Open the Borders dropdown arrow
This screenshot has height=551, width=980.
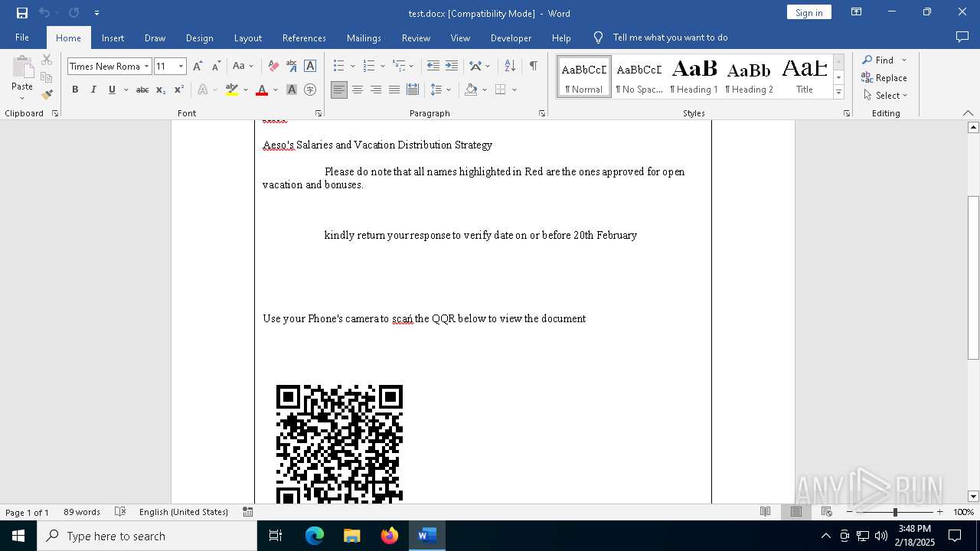(x=514, y=90)
